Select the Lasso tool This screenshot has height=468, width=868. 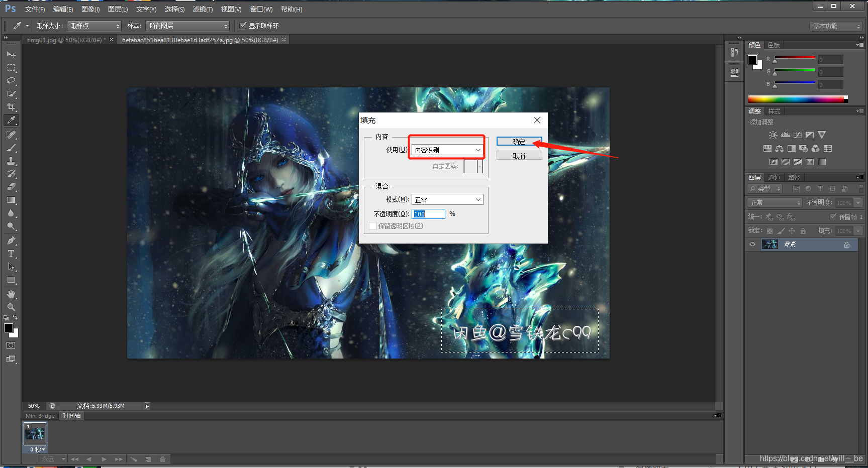(x=11, y=81)
